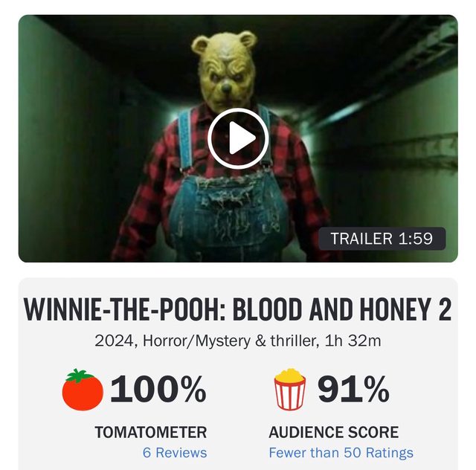Click the TOMATOMETER label
This screenshot has height=470, width=476.
(150, 432)
